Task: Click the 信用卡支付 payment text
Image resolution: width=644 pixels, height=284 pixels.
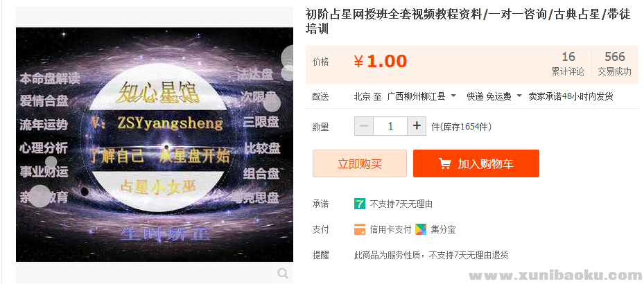Action: [x=390, y=229]
